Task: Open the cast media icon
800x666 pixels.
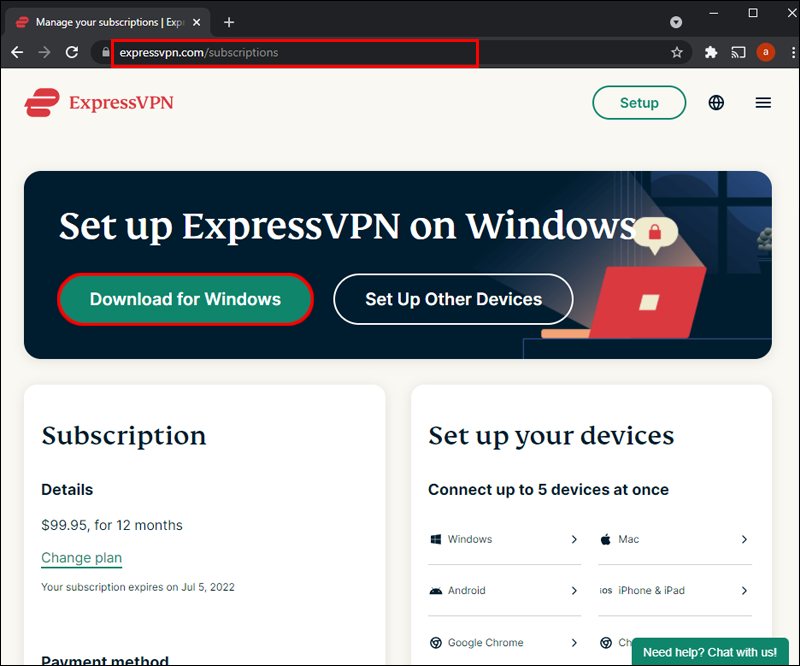Action: pyautogui.click(x=738, y=52)
